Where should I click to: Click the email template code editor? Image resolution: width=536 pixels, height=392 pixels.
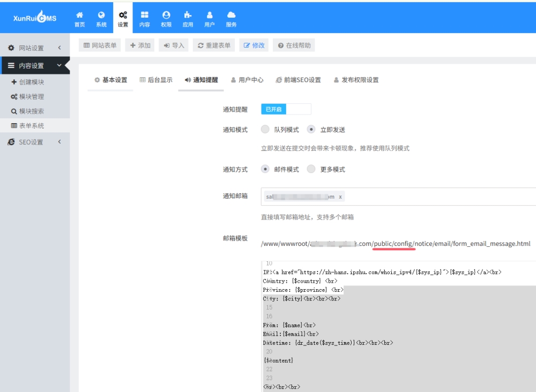tap(398, 327)
